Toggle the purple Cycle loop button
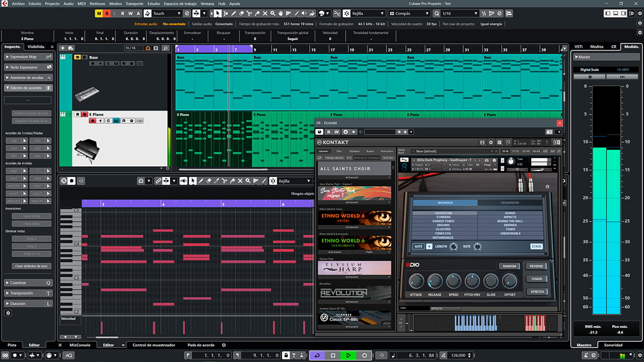Image resolution: width=644 pixels, height=362 pixels. pos(317,355)
